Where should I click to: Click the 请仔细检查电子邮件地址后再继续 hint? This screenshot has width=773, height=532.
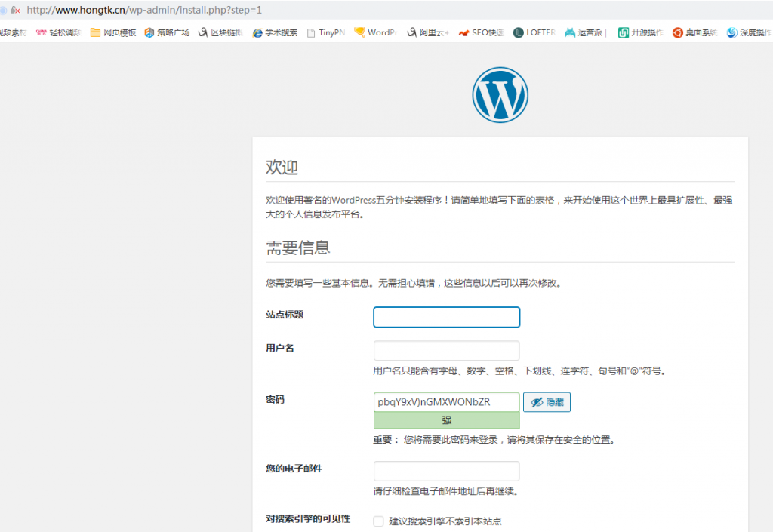coord(445,491)
